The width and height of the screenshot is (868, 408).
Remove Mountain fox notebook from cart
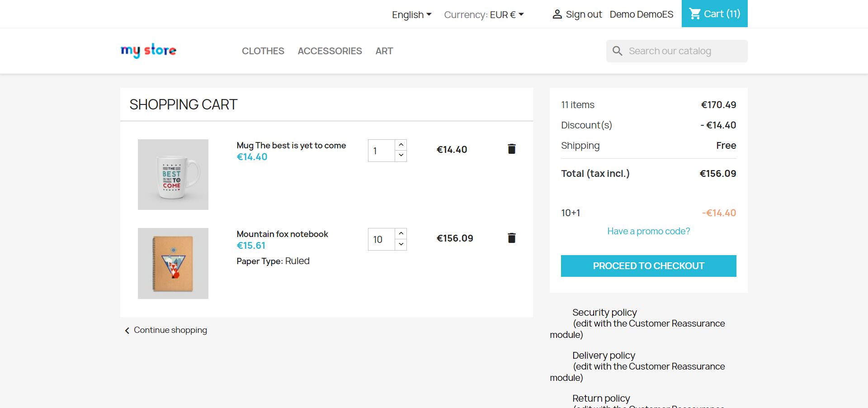pos(511,238)
